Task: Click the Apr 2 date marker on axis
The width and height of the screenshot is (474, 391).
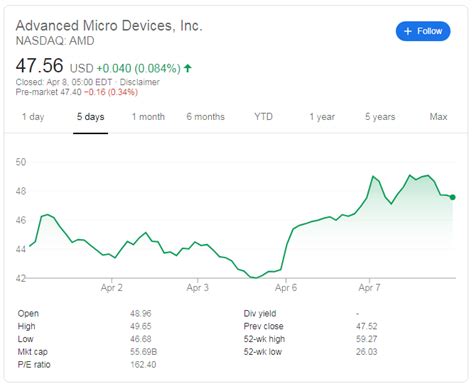Action: click(x=112, y=287)
